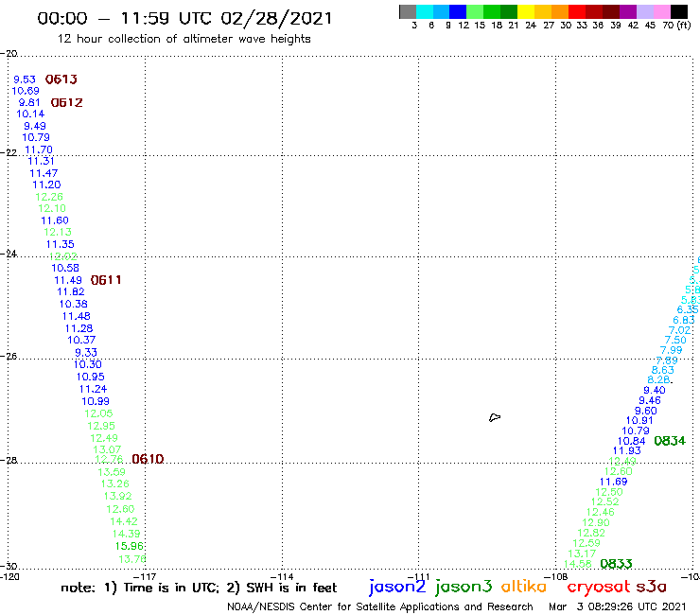Click the wave height reading 10.14

(x=30, y=114)
